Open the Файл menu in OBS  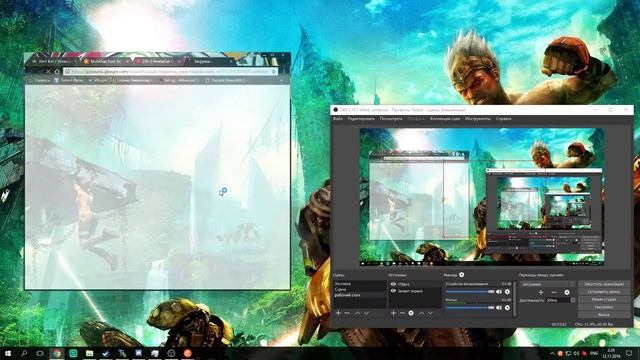[x=338, y=119]
